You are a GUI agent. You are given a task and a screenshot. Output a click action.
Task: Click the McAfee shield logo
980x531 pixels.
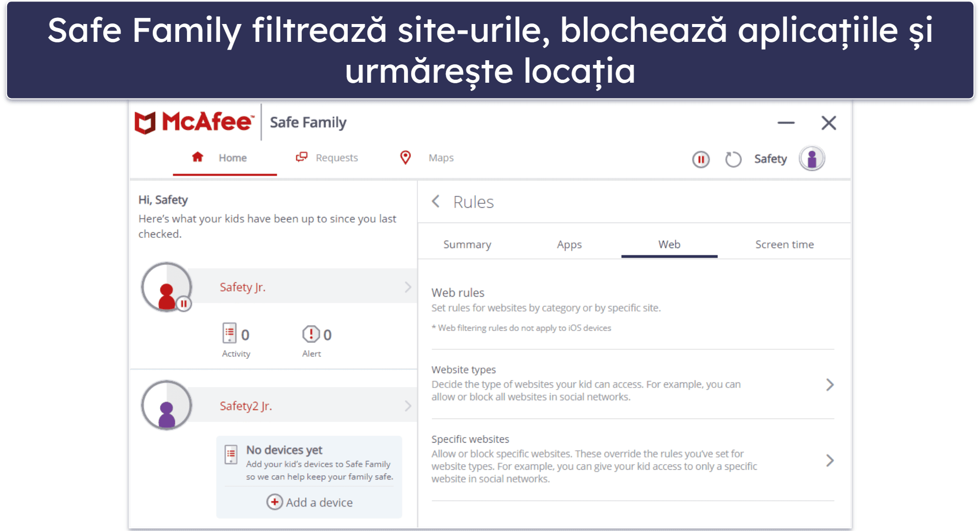(145, 123)
